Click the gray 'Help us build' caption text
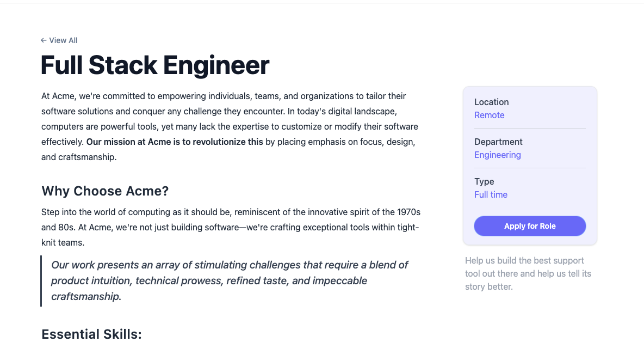Viewport: 644px width, 348px height. coord(528,273)
